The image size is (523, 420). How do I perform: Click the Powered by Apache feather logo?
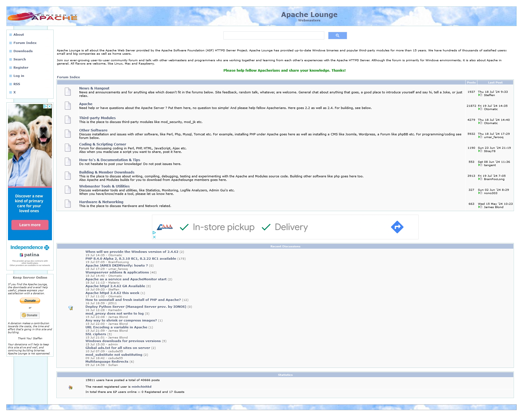(x=43, y=16)
